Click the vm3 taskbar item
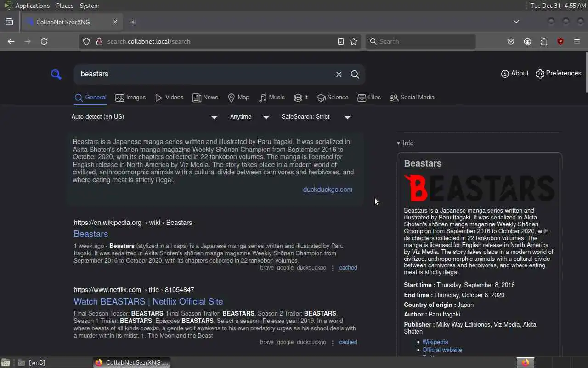This screenshot has width=588, height=368. 32,362
